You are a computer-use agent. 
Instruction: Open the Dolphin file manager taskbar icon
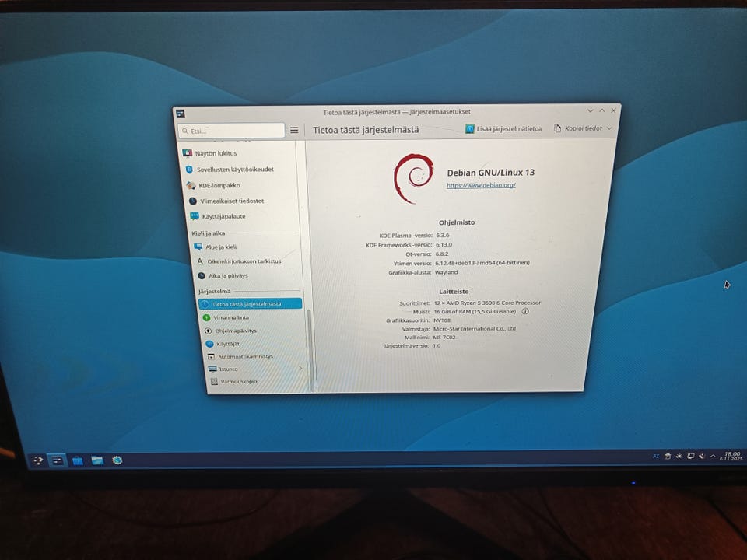[98, 460]
